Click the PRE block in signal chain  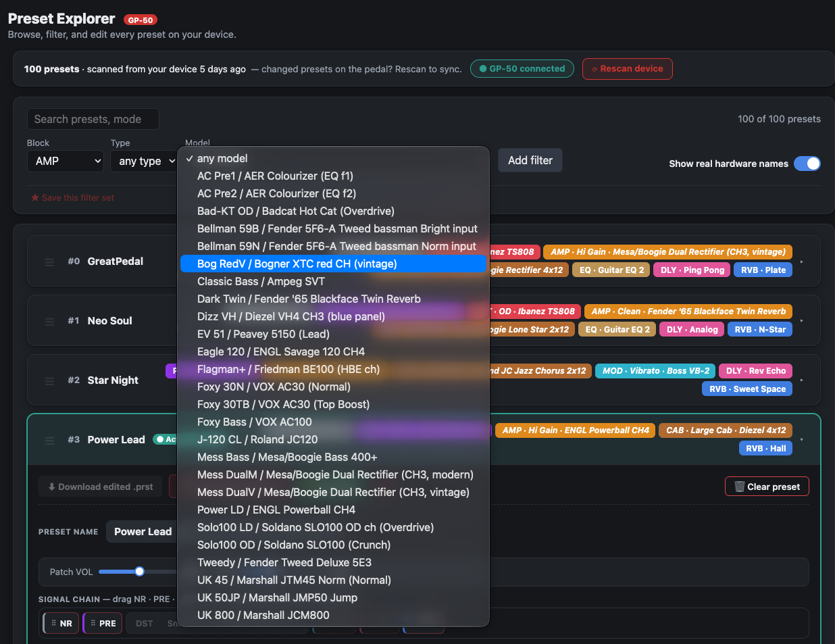pyautogui.click(x=103, y=623)
